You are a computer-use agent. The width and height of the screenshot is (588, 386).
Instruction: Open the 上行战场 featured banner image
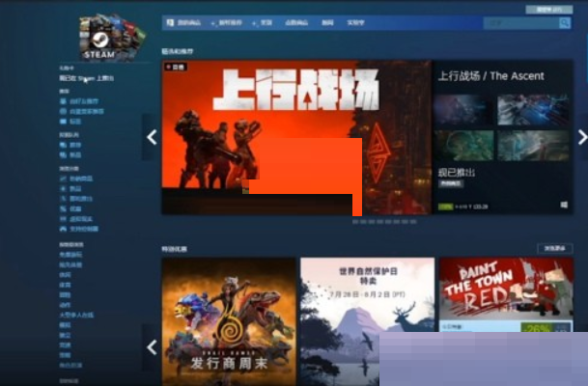coord(296,137)
